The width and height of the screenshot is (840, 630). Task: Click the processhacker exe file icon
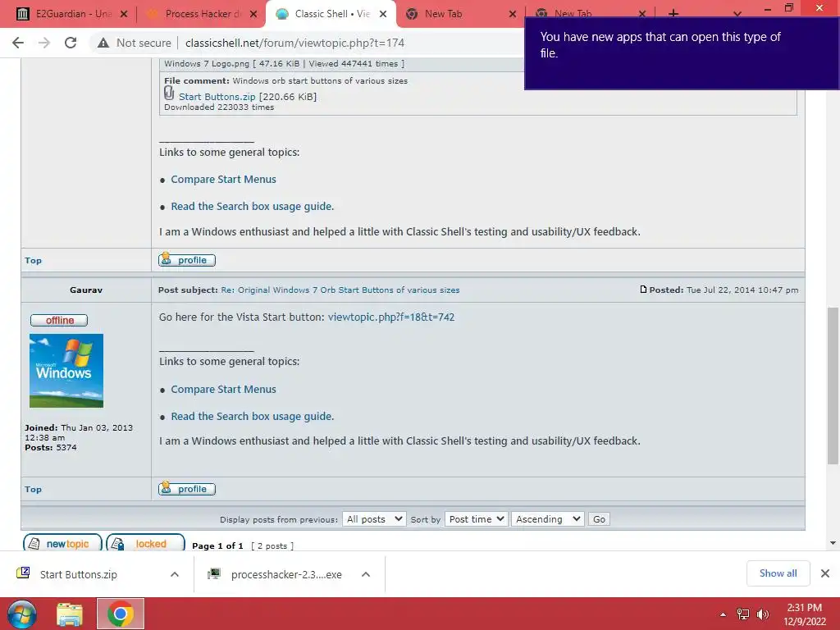click(x=214, y=574)
